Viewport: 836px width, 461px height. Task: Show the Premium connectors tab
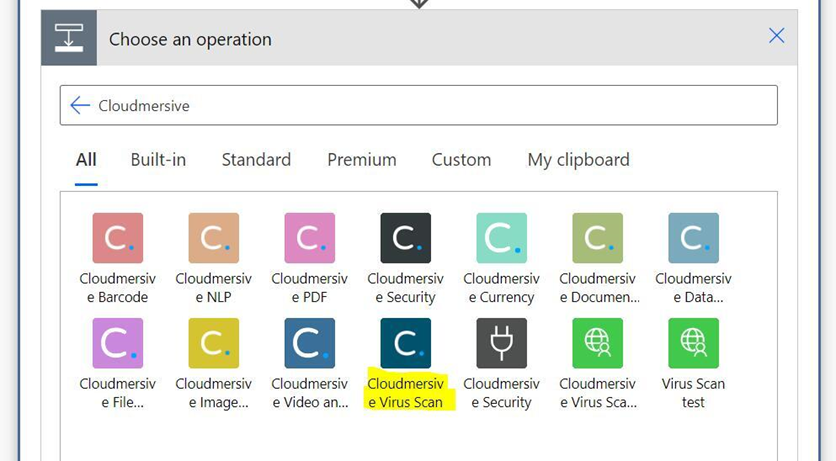[x=362, y=159]
